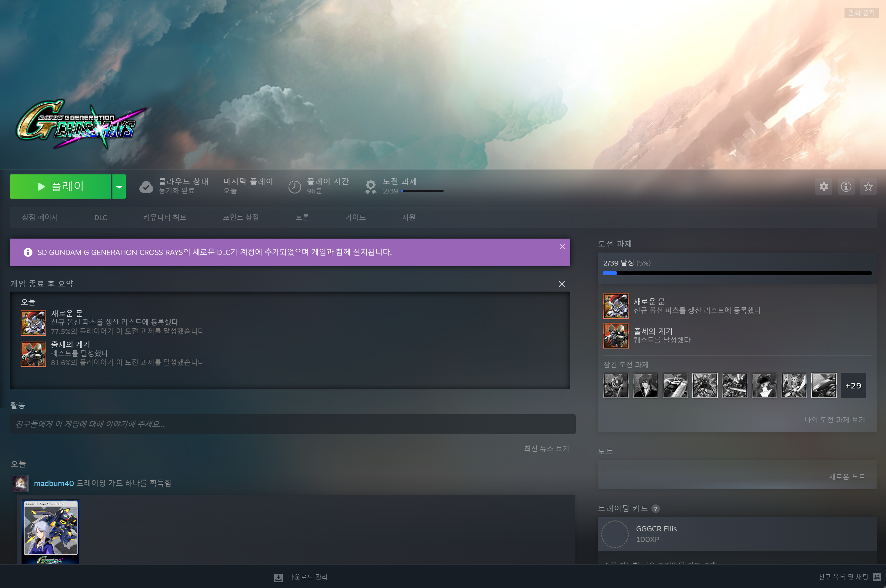Click the 새로운 문 icon in the achievements panel
This screenshot has height=588, width=886.
[616, 306]
